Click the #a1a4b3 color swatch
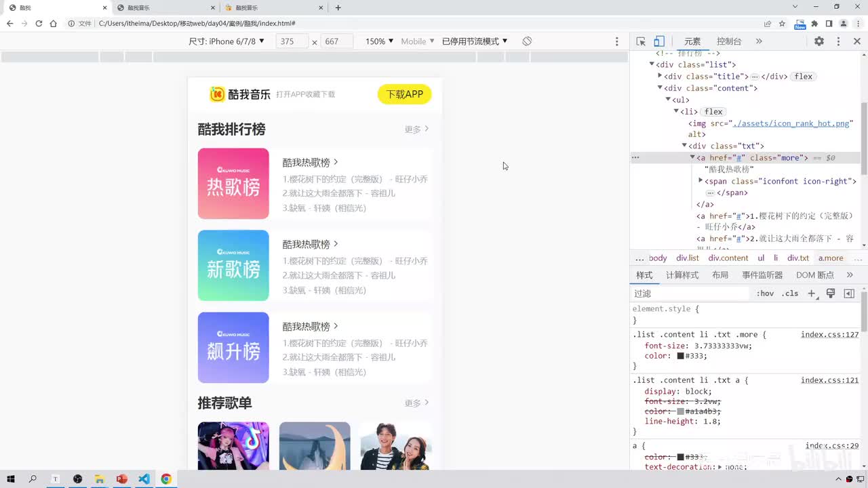The image size is (868, 488). (x=680, y=411)
